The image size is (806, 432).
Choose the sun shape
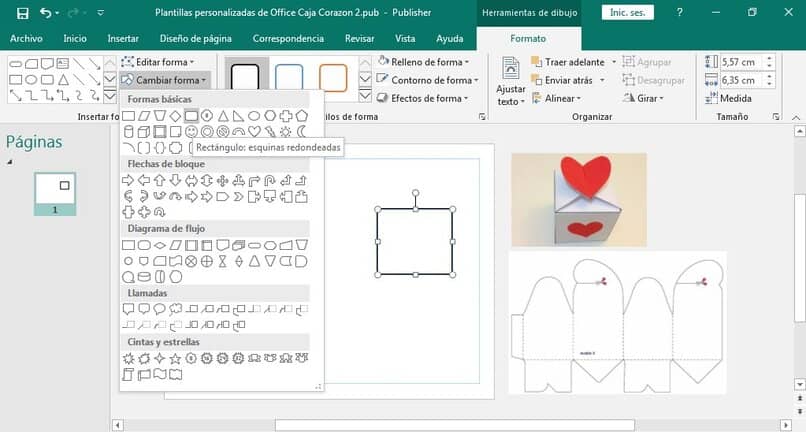[286, 132]
